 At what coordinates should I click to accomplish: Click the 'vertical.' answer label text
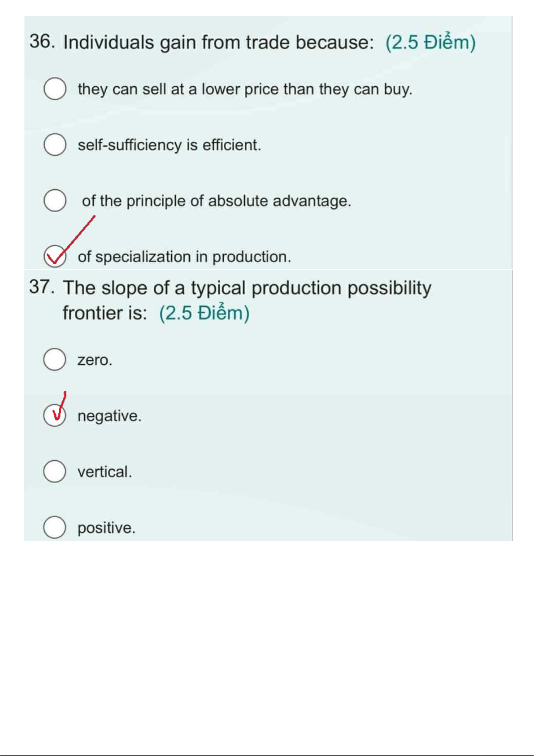104,472
